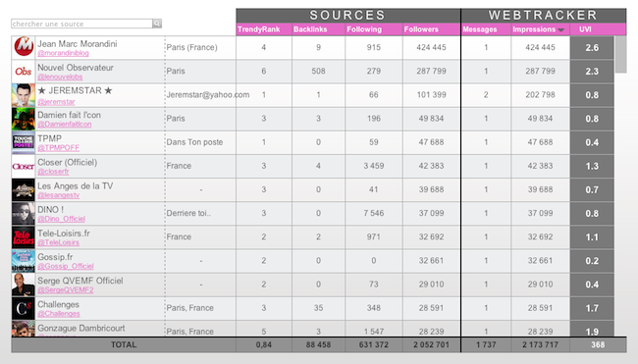Open the Tele-Loisirs logo icon

point(24,237)
